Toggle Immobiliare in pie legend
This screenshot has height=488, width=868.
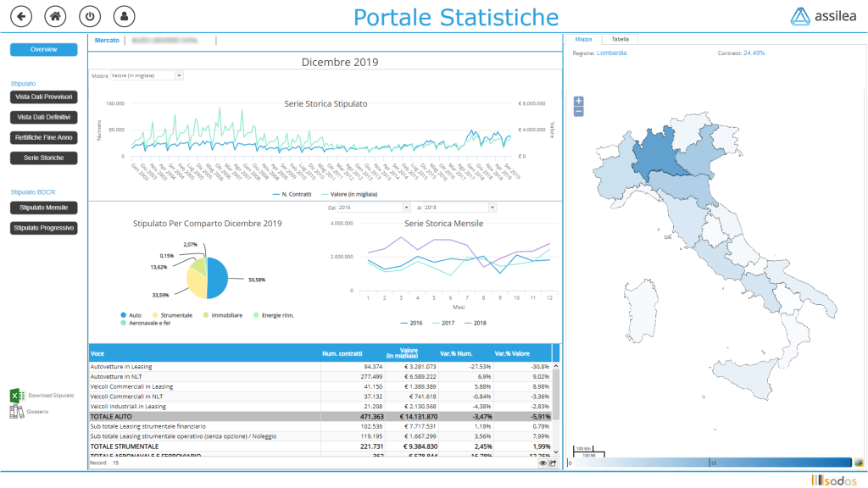[223, 315]
